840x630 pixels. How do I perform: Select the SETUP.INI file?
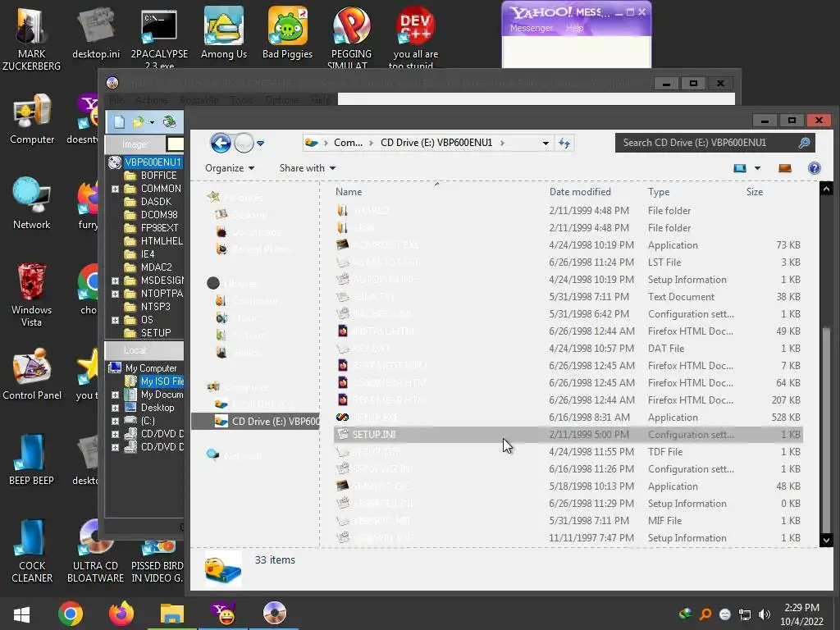click(568, 435)
